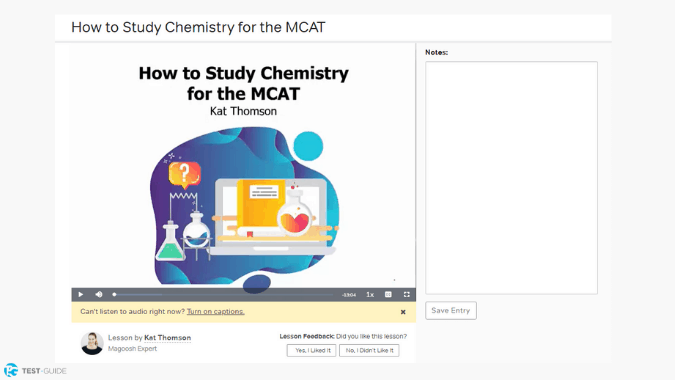Click Yes, I Liked It
675x380 pixels.
tap(312, 350)
